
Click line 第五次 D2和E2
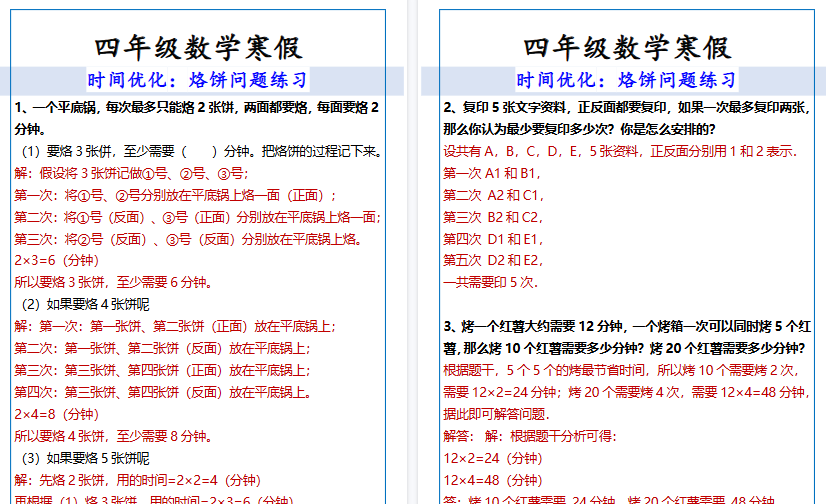coord(493,261)
